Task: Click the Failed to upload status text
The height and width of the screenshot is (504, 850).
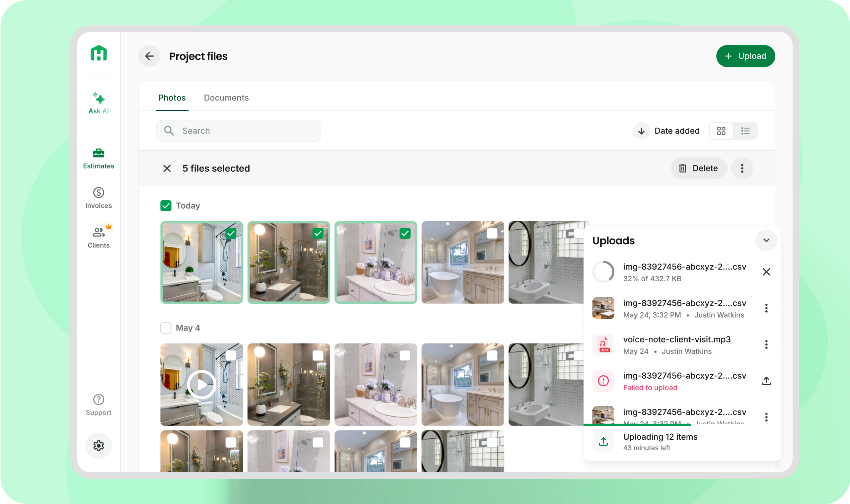Action: (650, 388)
